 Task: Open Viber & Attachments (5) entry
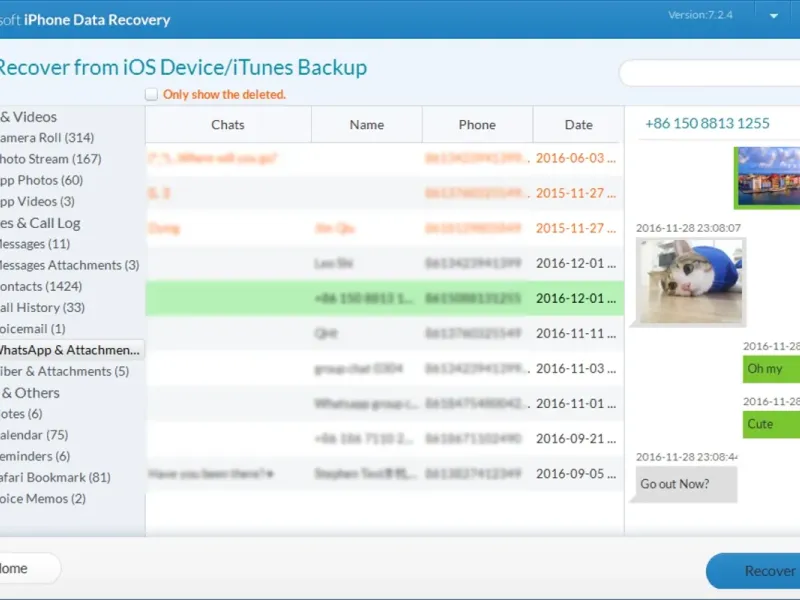click(x=64, y=371)
